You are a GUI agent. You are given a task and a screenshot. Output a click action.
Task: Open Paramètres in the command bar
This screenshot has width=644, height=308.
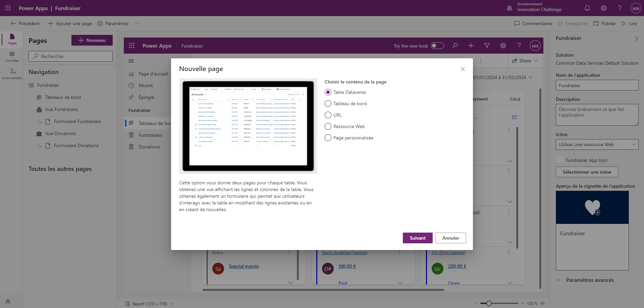113,23
